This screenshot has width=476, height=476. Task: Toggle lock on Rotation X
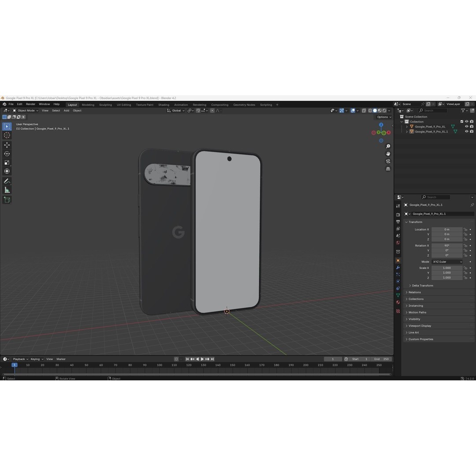(x=465, y=245)
